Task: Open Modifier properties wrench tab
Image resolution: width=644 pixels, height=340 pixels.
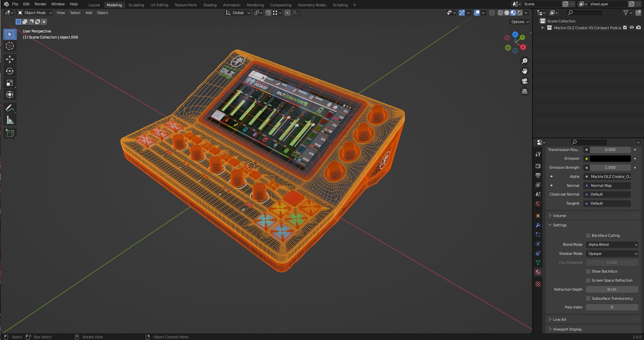Action: pyautogui.click(x=538, y=225)
